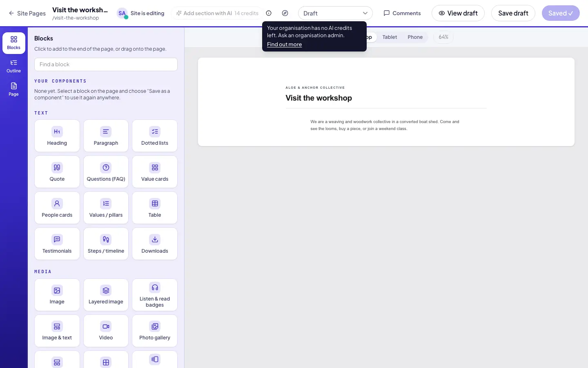Open the Page settings sidebar panel

click(x=13, y=90)
